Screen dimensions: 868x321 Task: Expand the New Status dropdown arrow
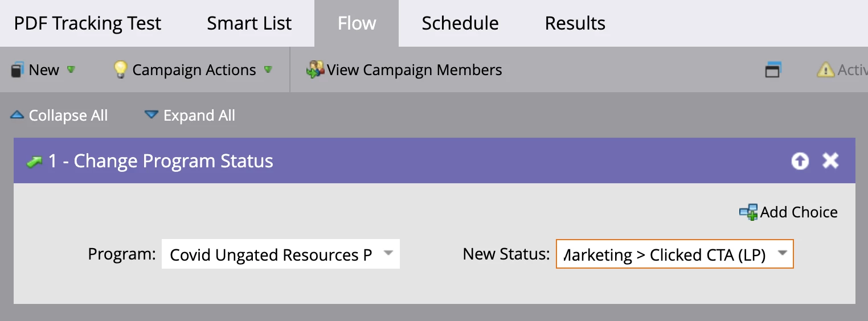point(783,253)
